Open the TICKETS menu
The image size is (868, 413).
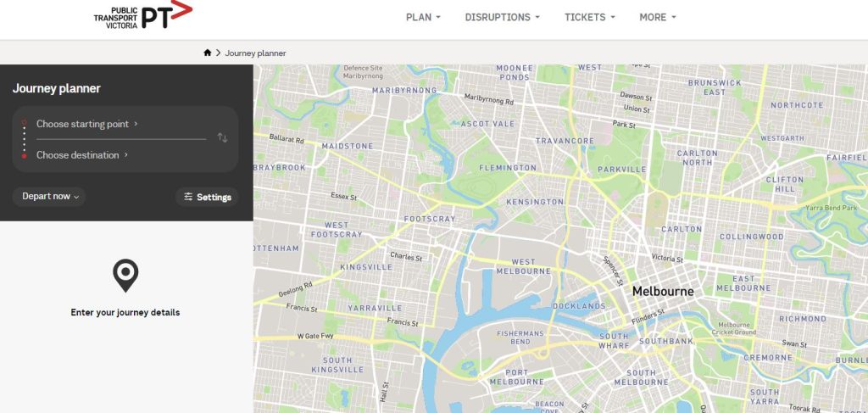click(x=590, y=17)
